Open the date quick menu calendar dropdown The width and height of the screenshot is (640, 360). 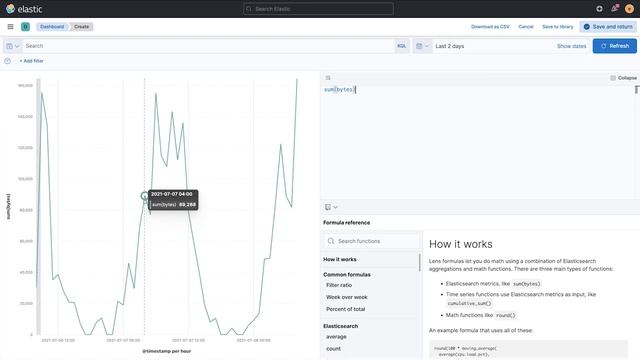(422, 46)
